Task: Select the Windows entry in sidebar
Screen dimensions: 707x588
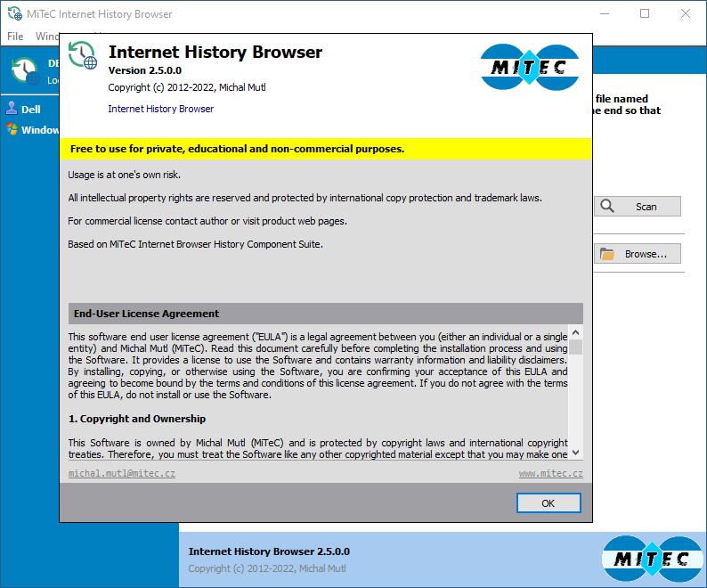Action: tap(31, 130)
